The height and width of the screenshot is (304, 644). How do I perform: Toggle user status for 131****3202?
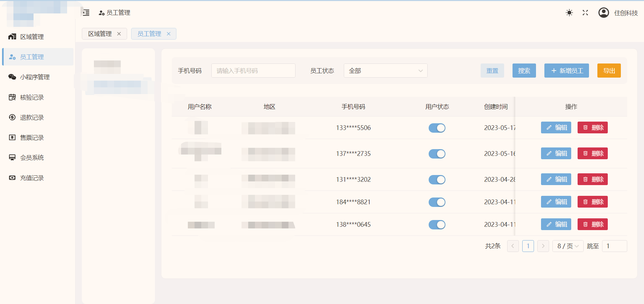(x=437, y=180)
